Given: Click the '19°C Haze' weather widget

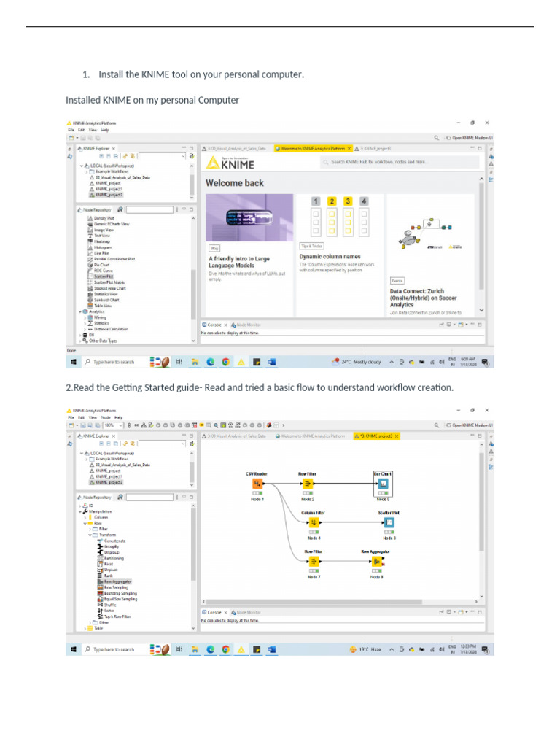Looking at the screenshot, I should point(365,649).
